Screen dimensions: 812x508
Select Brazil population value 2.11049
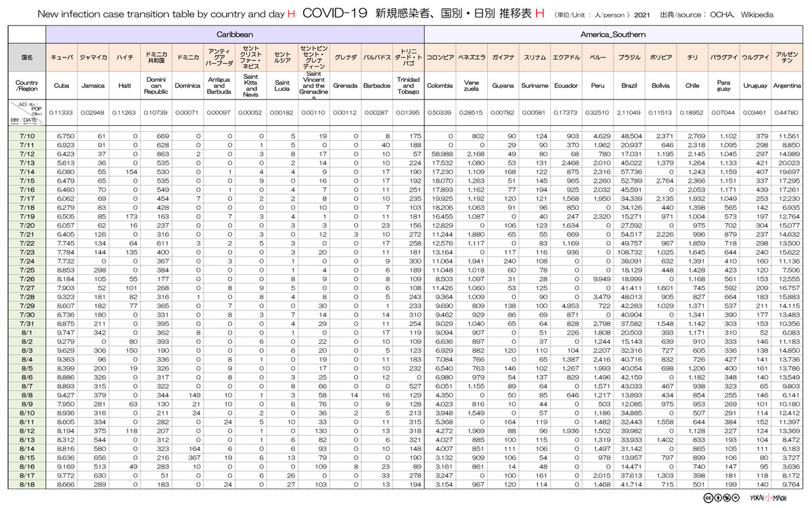pos(630,112)
